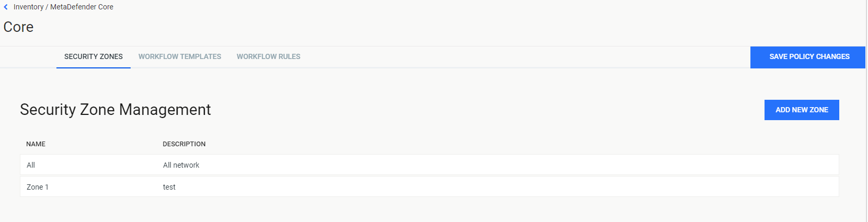Click the 'test' description of Zone 1

click(169, 187)
